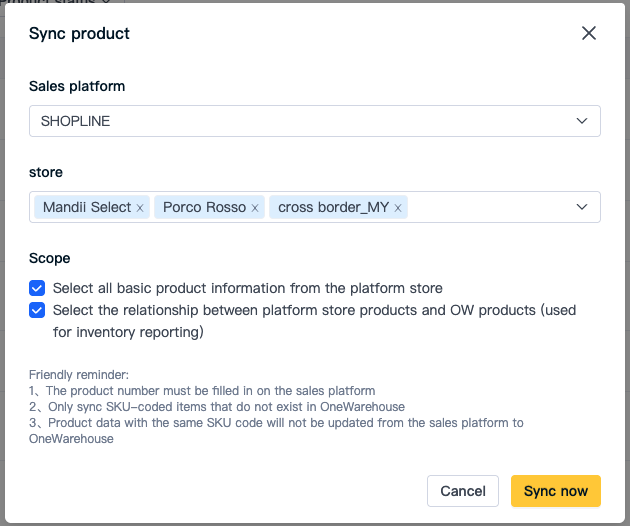The height and width of the screenshot is (526, 630).
Task: Expand the Sales platform chevron arrow
Action: coord(582,121)
